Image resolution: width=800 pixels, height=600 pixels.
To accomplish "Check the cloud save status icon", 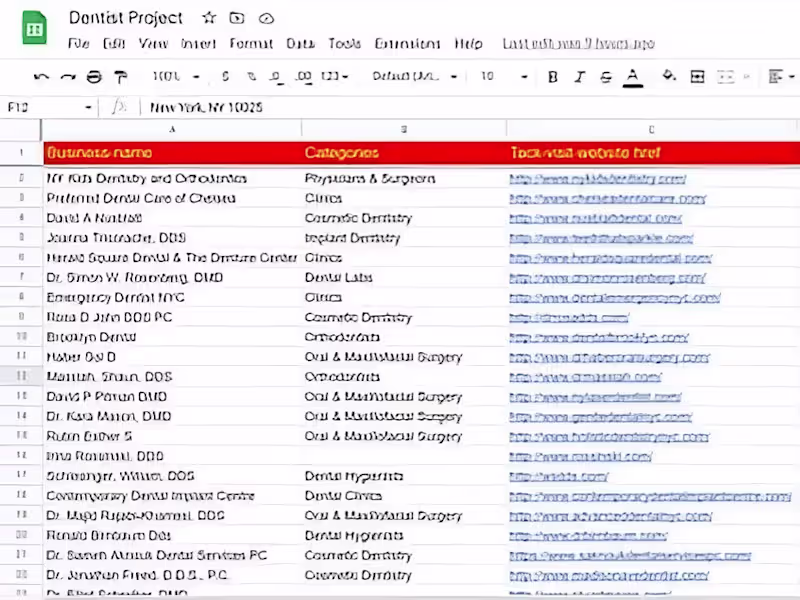I will tap(266, 19).
